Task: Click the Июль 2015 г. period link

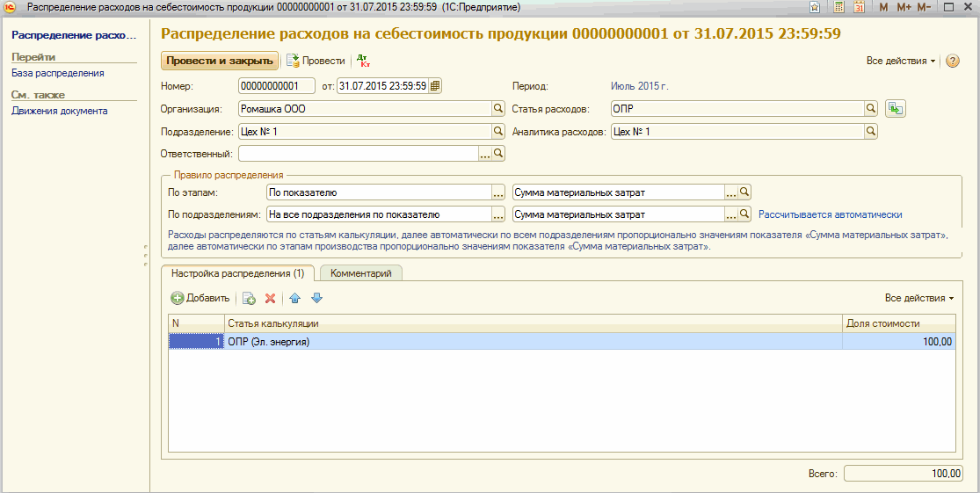Action: coord(639,86)
